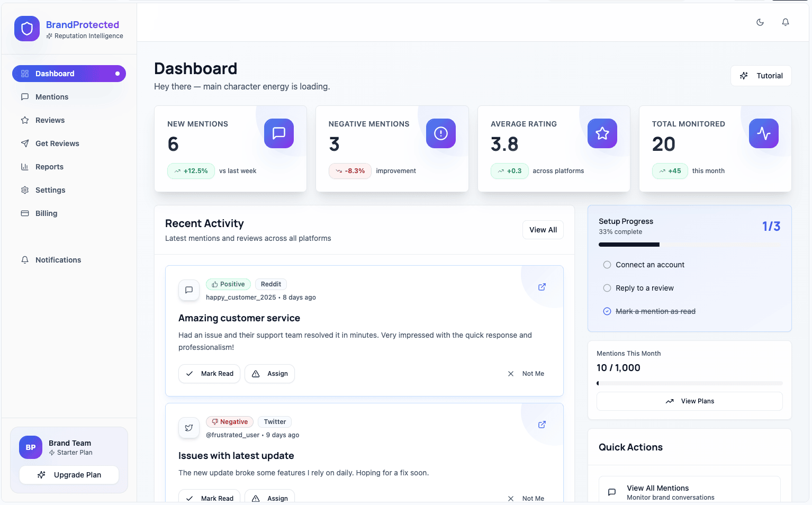Open the notification bell in header
The height and width of the screenshot is (505, 812).
[x=786, y=22]
